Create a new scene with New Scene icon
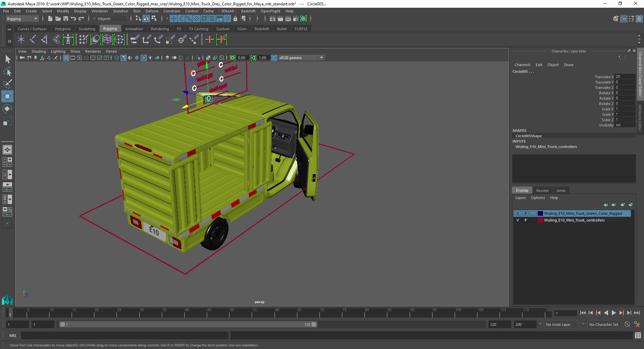Viewport: 644px width, 349px height. 50,19
